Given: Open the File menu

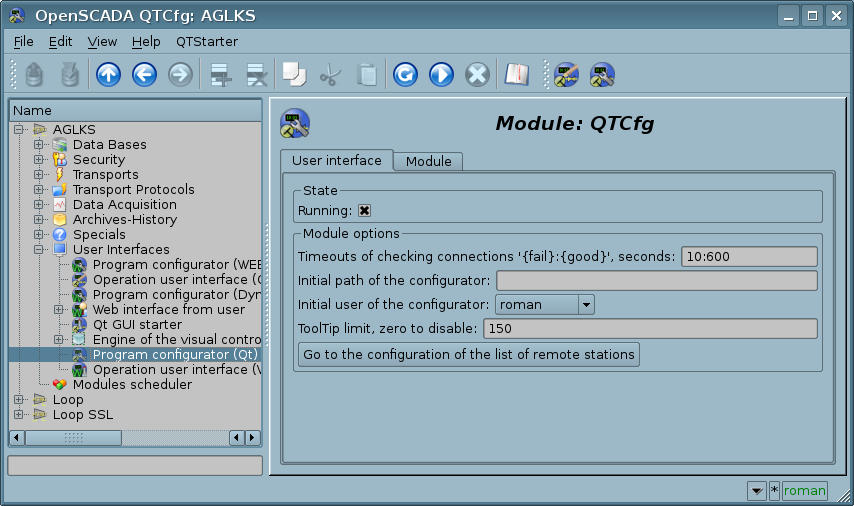Looking at the screenshot, I should [23, 41].
